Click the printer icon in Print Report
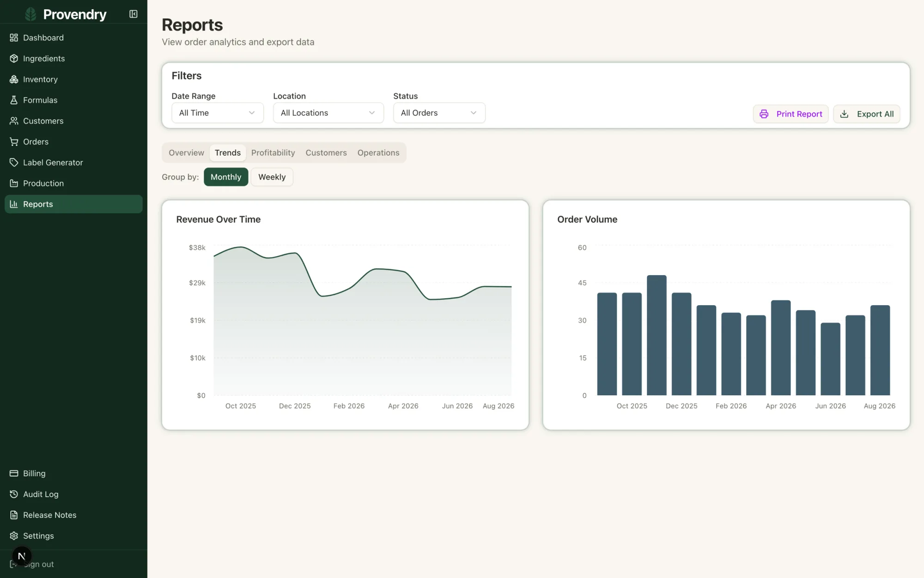Image resolution: width=924 pixels, height=578 pixels. click(x=764, y=114)
